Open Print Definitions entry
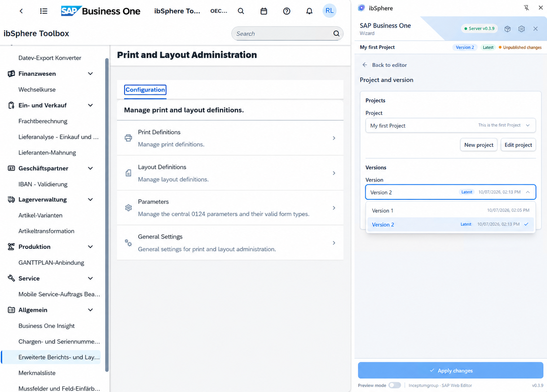The height and width of the screenshot is (392, 547). point(230,138)
